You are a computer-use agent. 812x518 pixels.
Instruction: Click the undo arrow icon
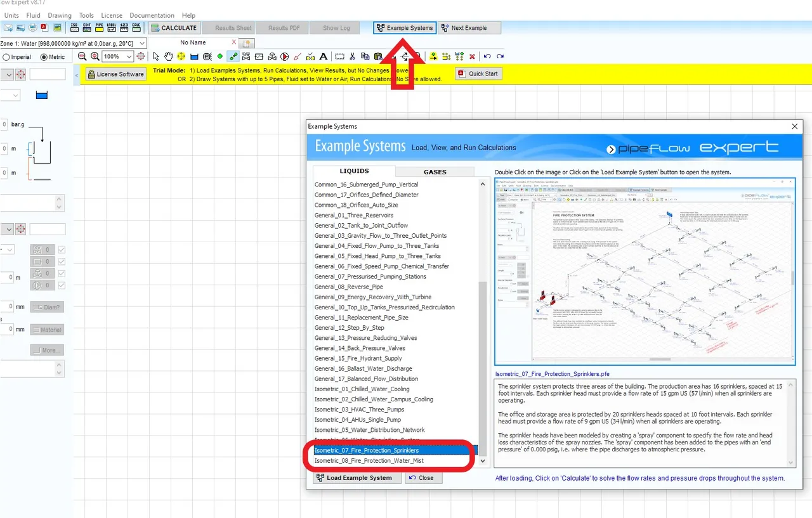pos(487,56)
